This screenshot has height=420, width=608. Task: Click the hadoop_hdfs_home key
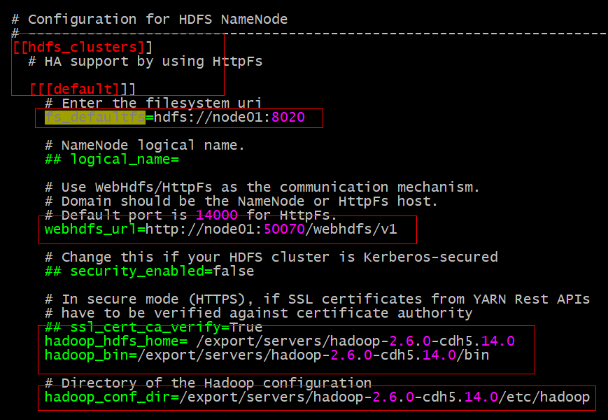pos(112,341)
